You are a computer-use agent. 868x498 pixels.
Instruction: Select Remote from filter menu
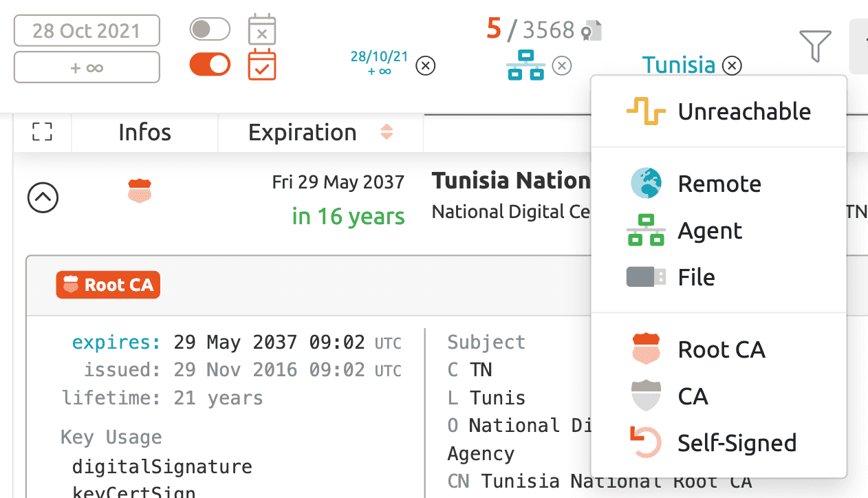(719, 184)
